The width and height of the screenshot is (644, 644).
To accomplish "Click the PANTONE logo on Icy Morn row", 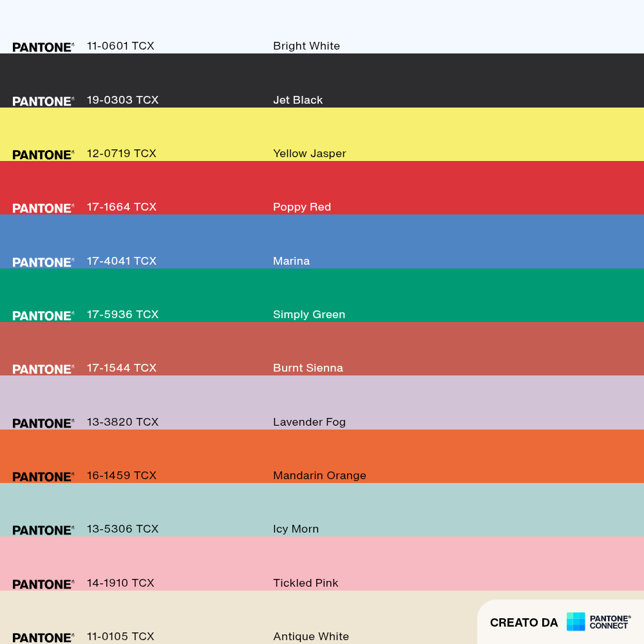I will (43, 530).
